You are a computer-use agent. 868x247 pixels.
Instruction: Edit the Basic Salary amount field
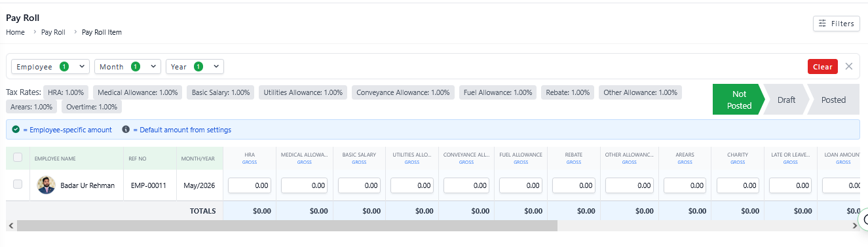[359, 185]
